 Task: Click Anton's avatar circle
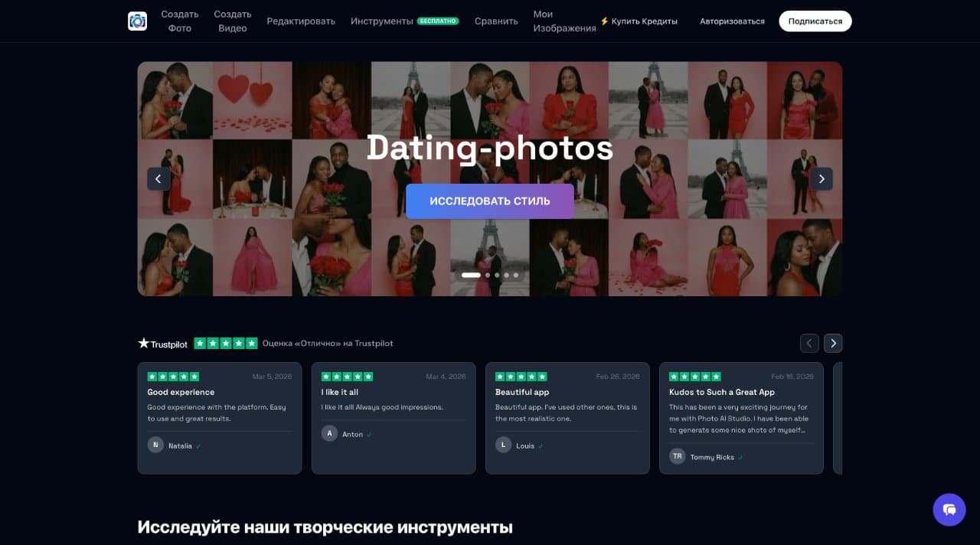pos(329,433)
